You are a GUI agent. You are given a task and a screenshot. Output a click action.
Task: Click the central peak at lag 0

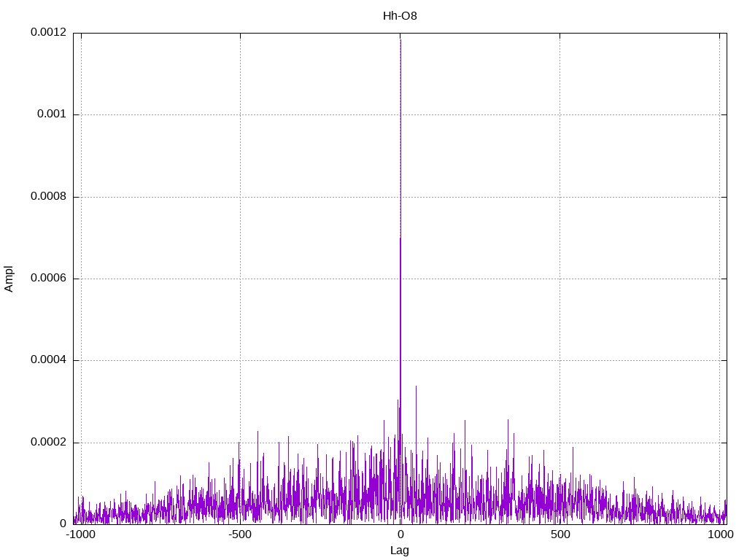[x=400, y=281]
